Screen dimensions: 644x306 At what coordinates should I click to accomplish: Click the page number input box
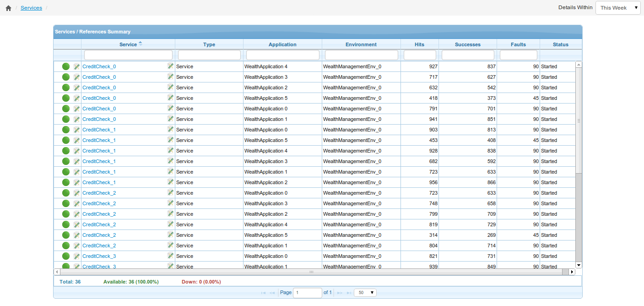click(x=307, y=293)
